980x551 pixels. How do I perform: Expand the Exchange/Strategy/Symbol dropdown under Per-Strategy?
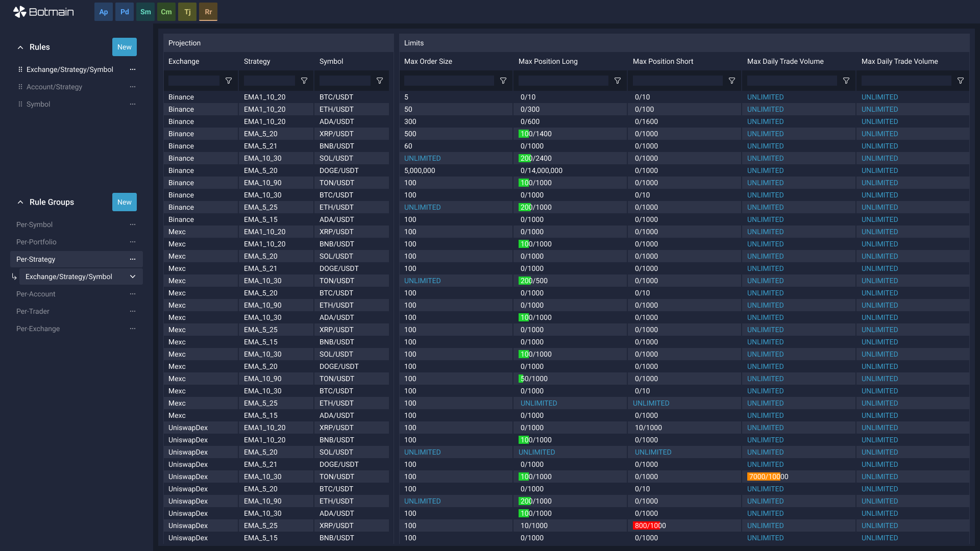click(x=133, y=277)
